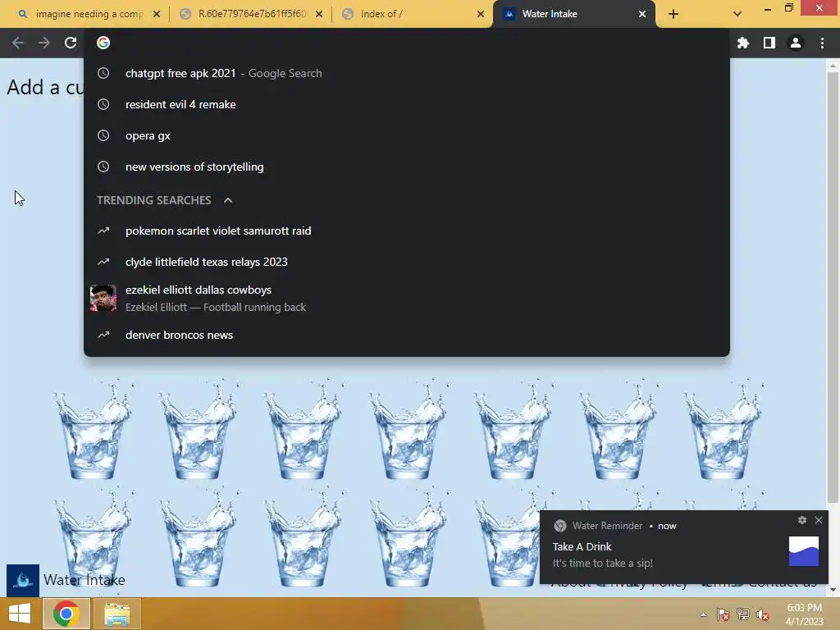Select 'clyde littlefield texas relays 2023' trend
This screenshot has height=630, width=840.
click(x=407, y=262)
